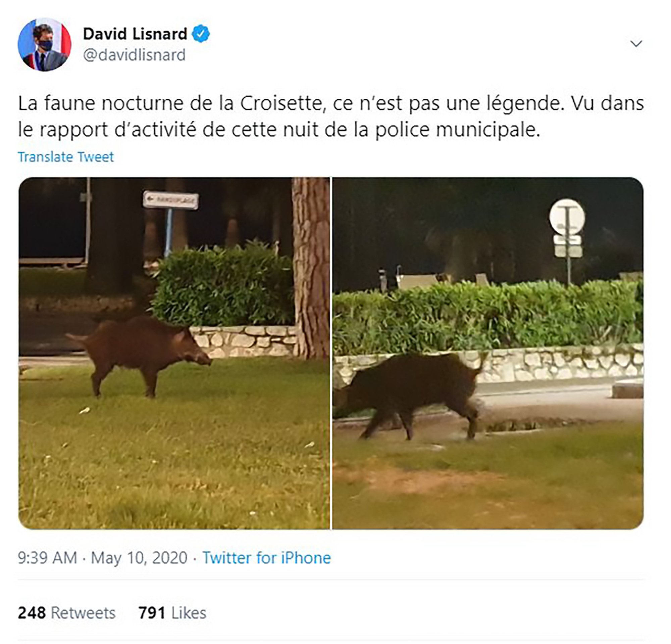Click the David Lisnard display name

[x=135, y=34]
